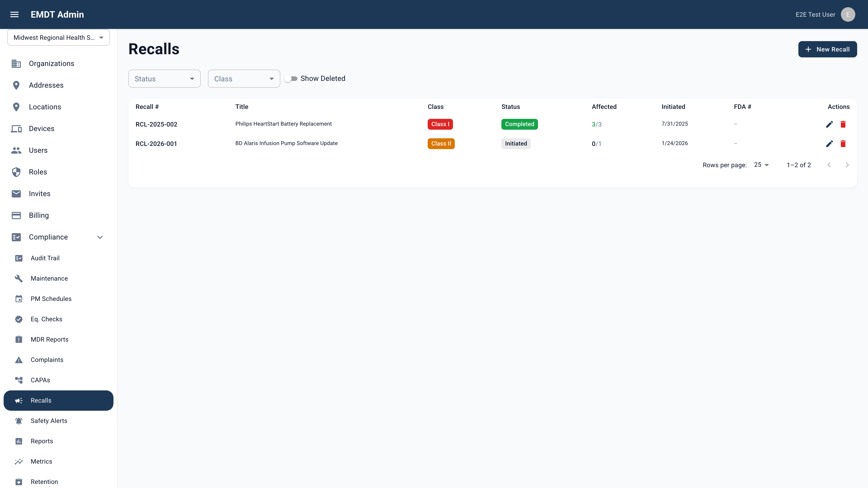Delete recall RCL-2025-002 with trash icon
Viewport: 868px width, 488px height.
coord(843,124)
